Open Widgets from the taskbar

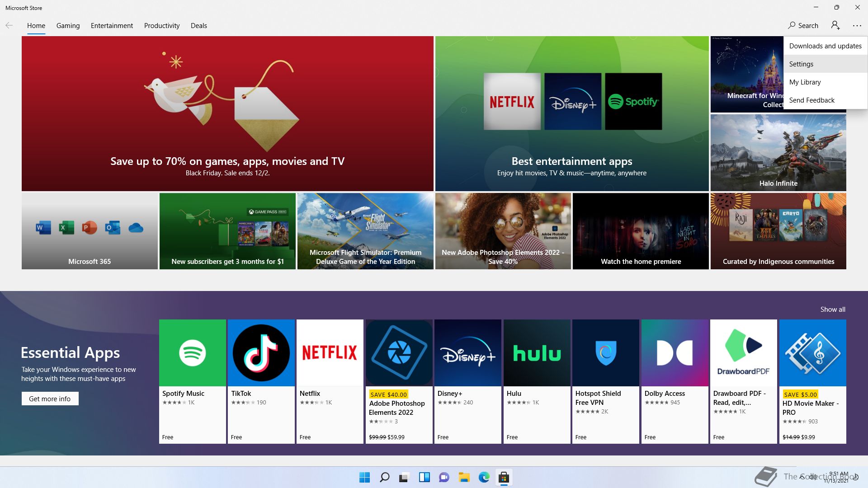pyautogui.click(x=424, y=477)
